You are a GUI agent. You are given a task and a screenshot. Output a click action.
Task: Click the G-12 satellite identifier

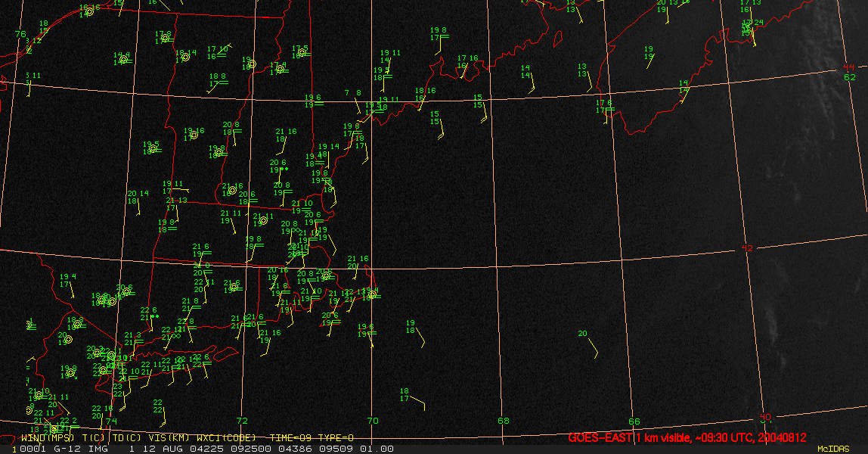tap(67, 449)
